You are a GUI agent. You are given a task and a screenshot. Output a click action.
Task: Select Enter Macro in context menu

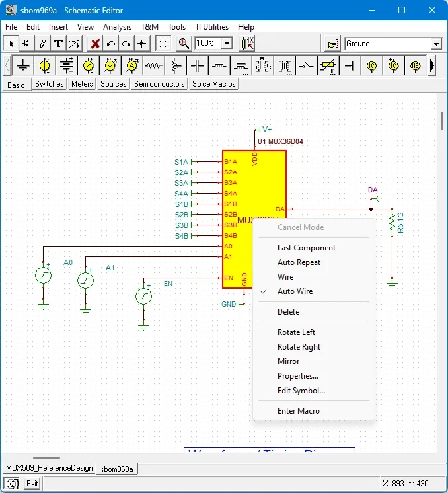pyautogui.click(x=313, y=411)
